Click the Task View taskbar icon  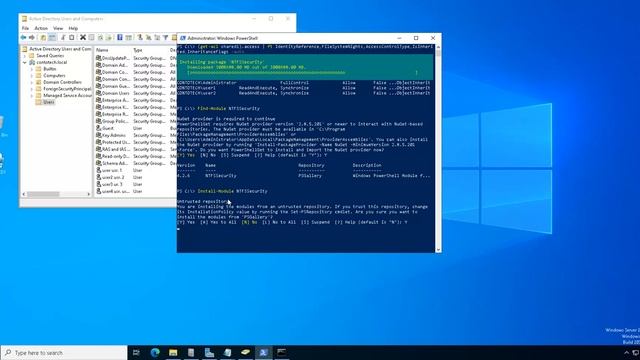point(136,353)
